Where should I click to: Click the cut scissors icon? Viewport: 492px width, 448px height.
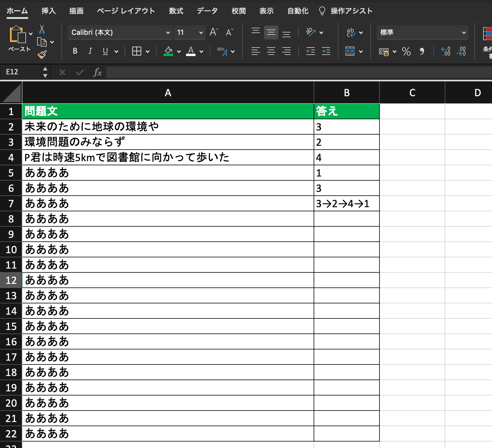tap(42, 30)
